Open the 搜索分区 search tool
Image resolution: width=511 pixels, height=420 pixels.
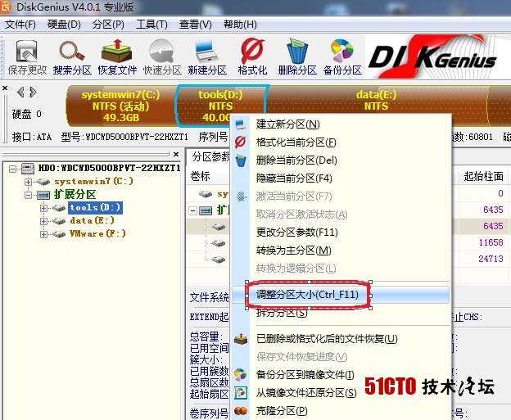(72, 57)
